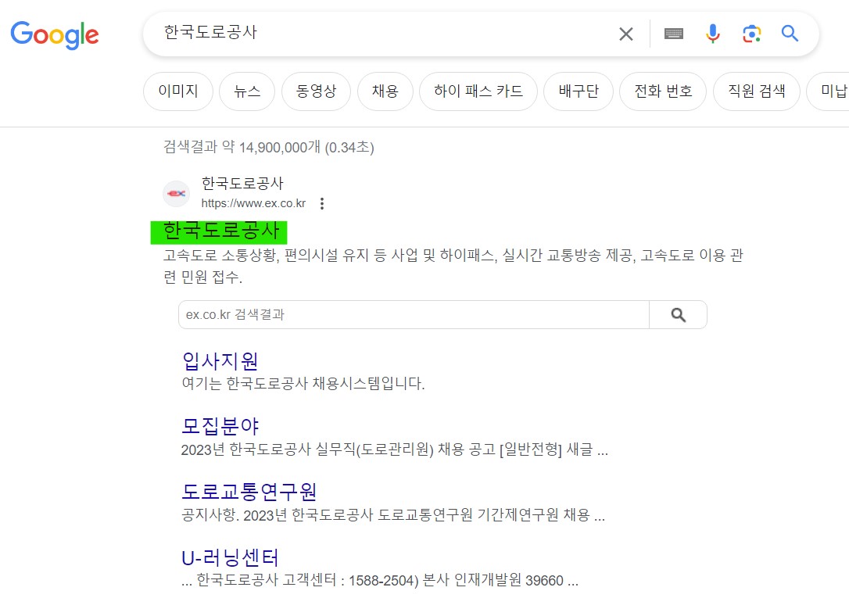Click the site search magnifier button
Image resolution: width=849 pixels, height=616 pixels.
point(678,314)
